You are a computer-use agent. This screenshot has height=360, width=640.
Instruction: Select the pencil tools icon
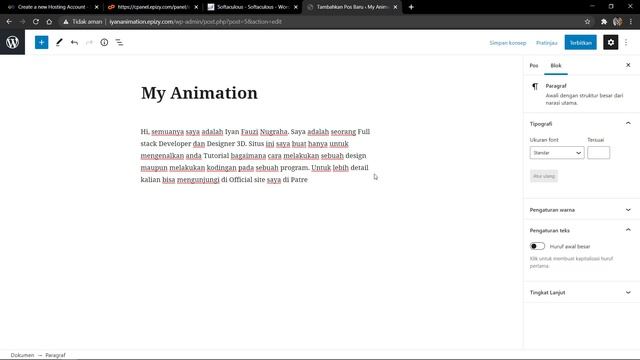(x=59, y=42)
